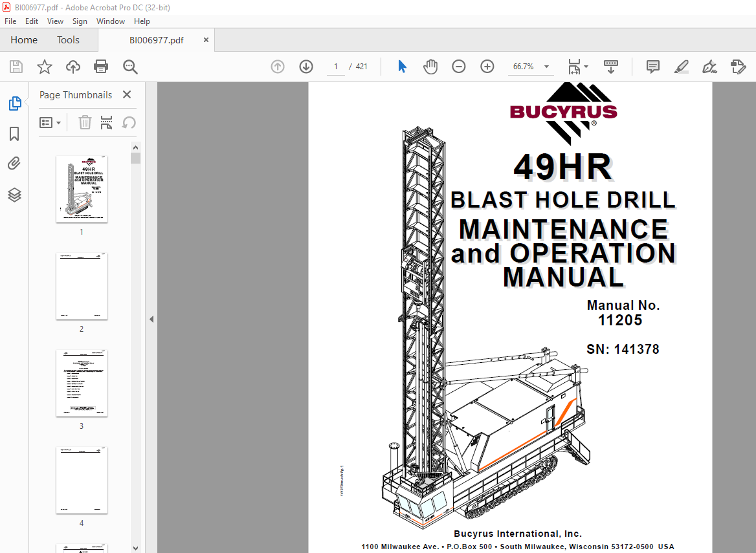
Task: Click the current page number field
Action: [335, 67]
